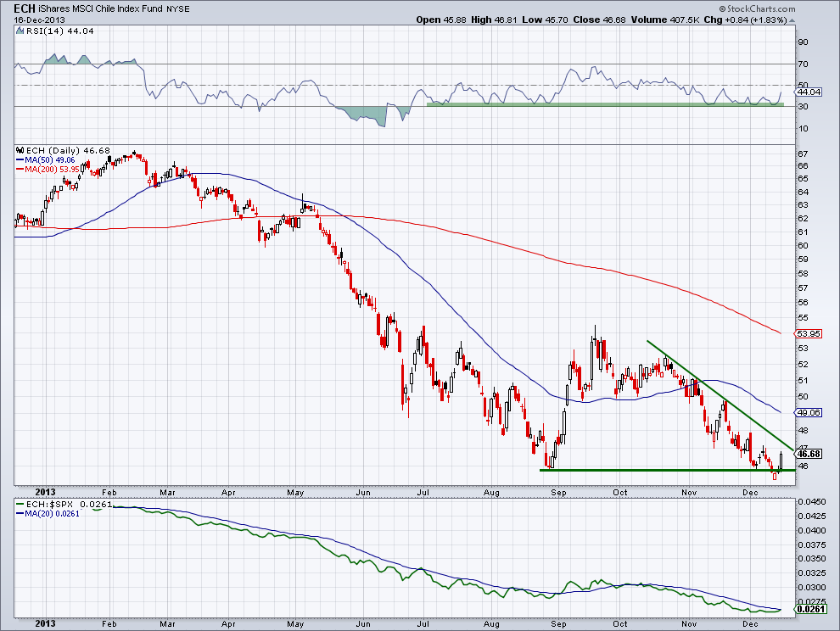Select the green horizontal support line
This screenshot has height=631, width=840.
pos(662,470)
